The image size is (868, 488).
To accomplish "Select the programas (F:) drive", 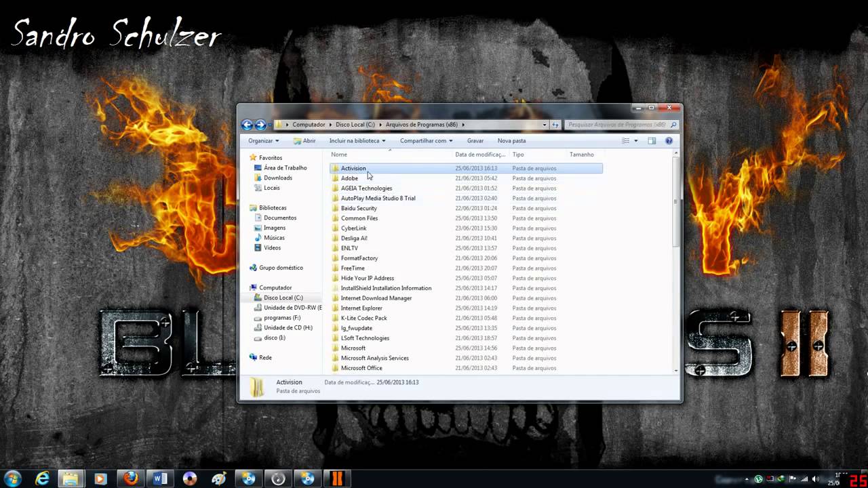I will pos(282,318).
